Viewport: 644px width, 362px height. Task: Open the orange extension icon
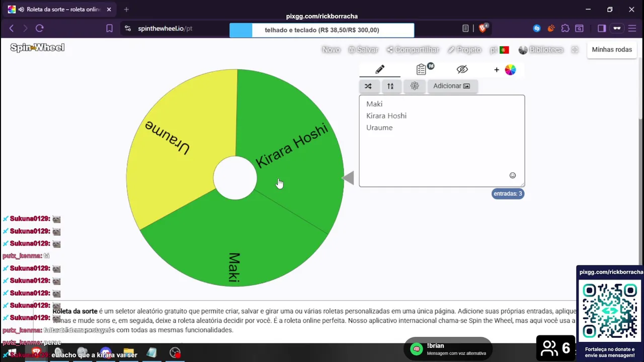point(551,29)
